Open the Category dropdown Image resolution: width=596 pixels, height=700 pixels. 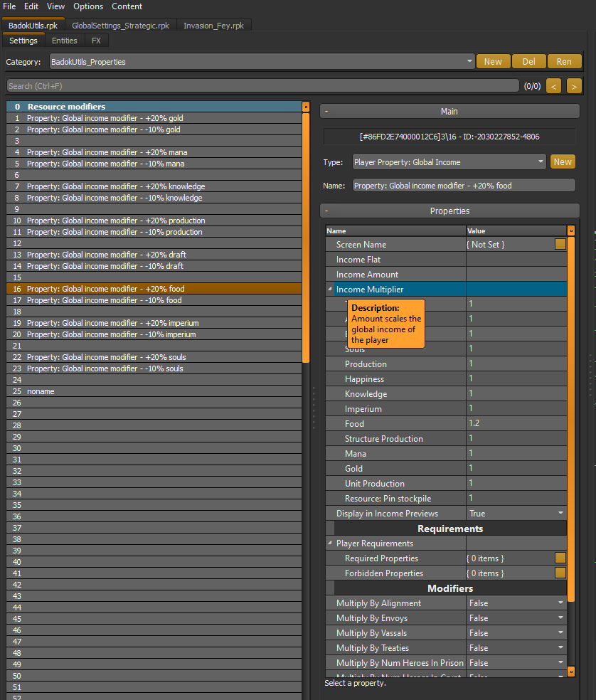pos(468,60)
